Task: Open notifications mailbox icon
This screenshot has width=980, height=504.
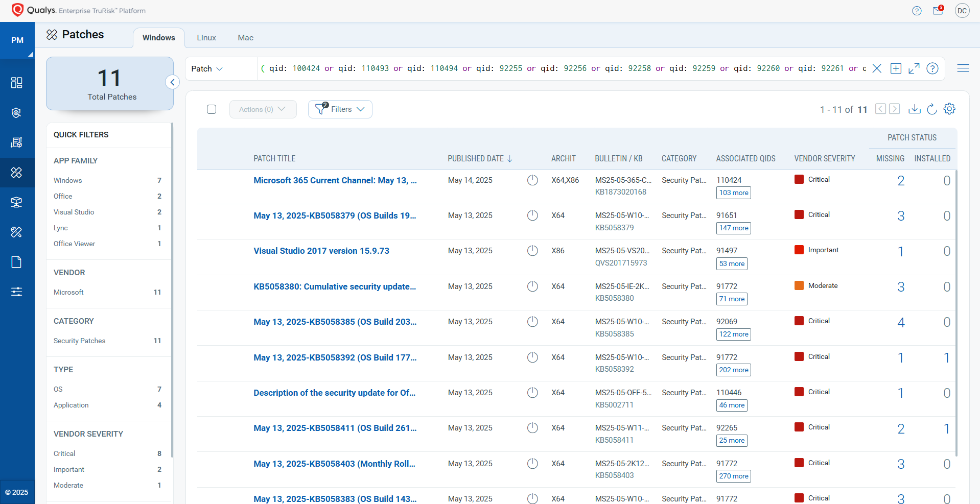Action: tap(938, 10)
